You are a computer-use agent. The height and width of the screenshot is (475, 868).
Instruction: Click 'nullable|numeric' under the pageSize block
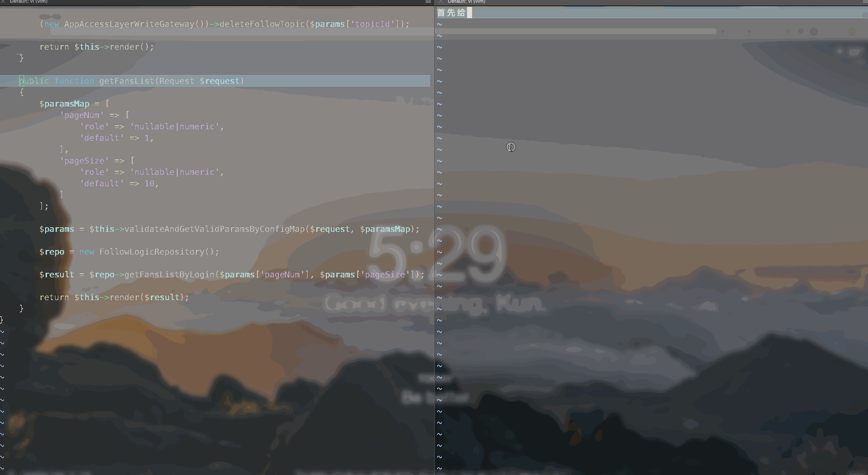[175, 172]
